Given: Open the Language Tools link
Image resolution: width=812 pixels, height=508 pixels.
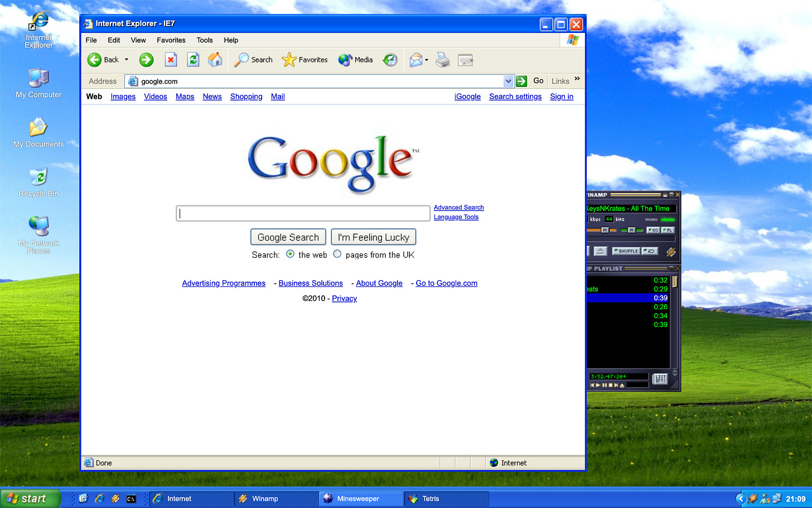Looking at the screenshot, I should (456, 217).
